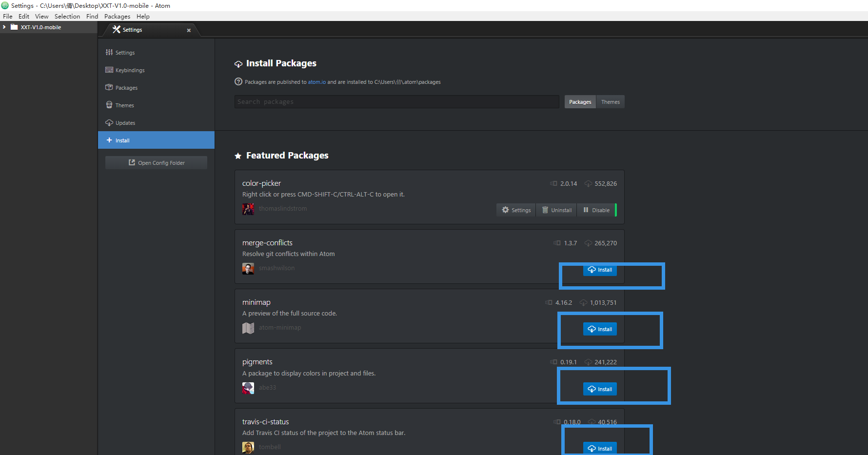Open Updates section in sidebar
The image size is (868, 455).
point(156,122)
